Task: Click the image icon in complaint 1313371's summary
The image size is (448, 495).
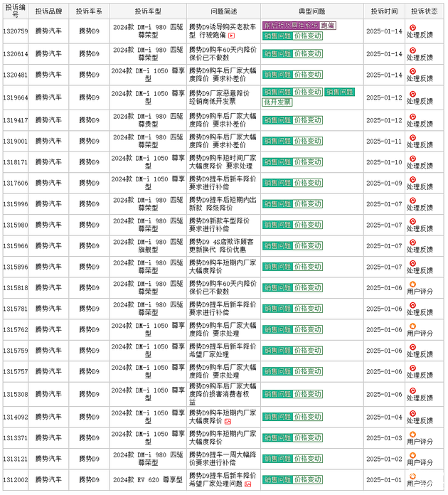Action: pyautogui.click(x=228, y=442)
